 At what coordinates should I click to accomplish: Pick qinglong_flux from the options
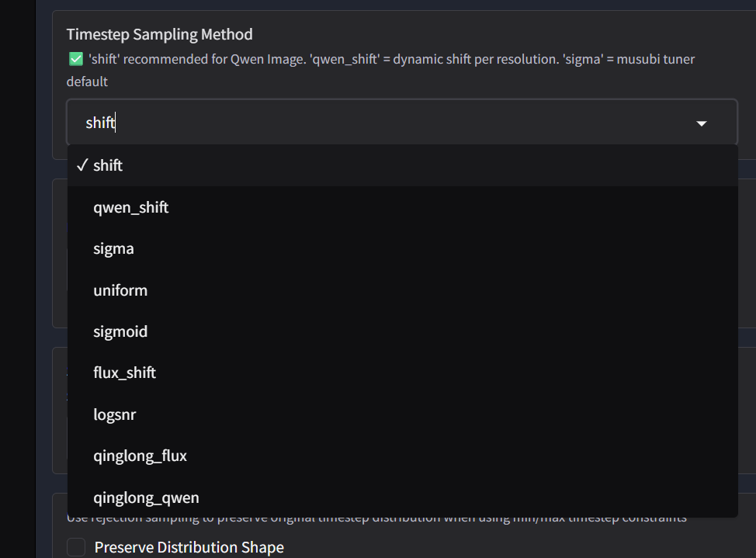(x=140, y=456)
